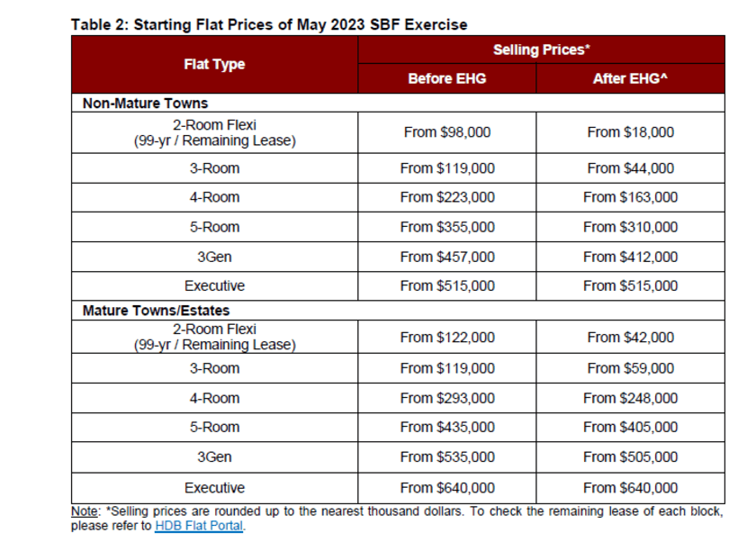Image resolution: width=747 pixels, height=560 pixels.
Task: Click the From $505,000 3Gen price
Action: (630, 457)
